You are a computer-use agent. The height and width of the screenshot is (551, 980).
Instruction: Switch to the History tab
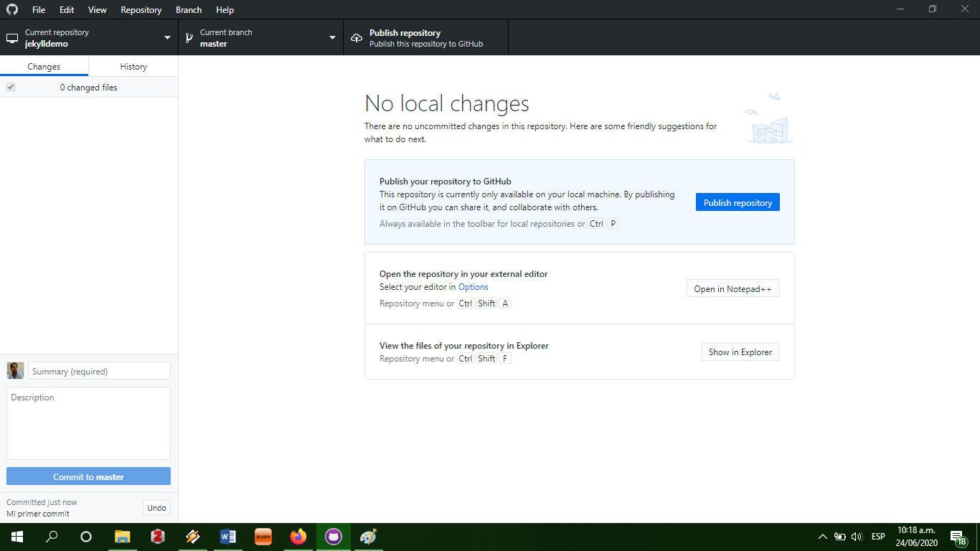[x=133, y=65]
